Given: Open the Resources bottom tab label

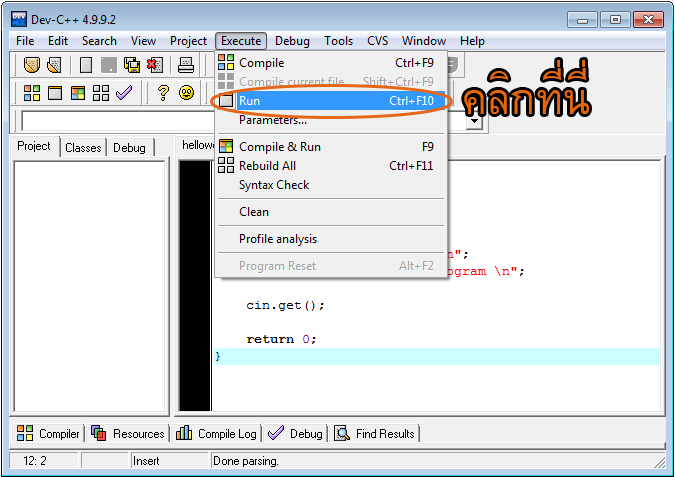Looking at the screenshot, I should [x=139, y=434].
